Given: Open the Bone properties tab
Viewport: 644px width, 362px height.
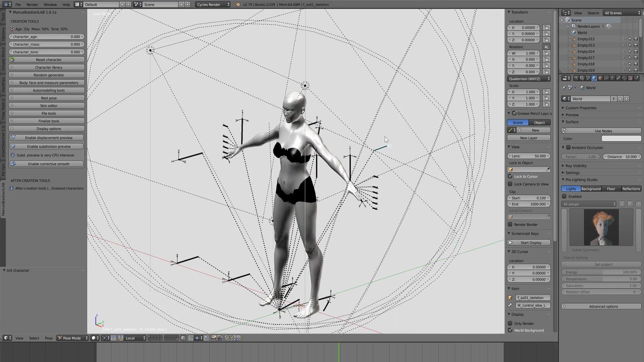Looking at the screenshot, I should (x=618, y=78).
